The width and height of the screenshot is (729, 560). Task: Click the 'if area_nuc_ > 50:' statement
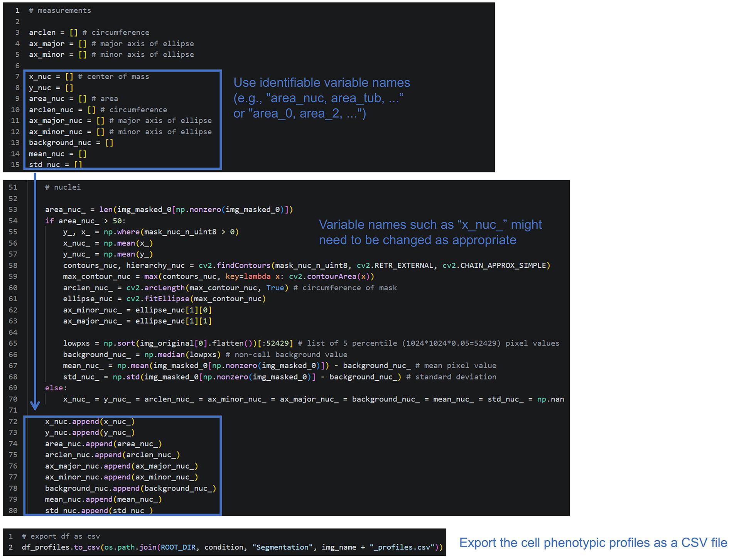point(85,221)
